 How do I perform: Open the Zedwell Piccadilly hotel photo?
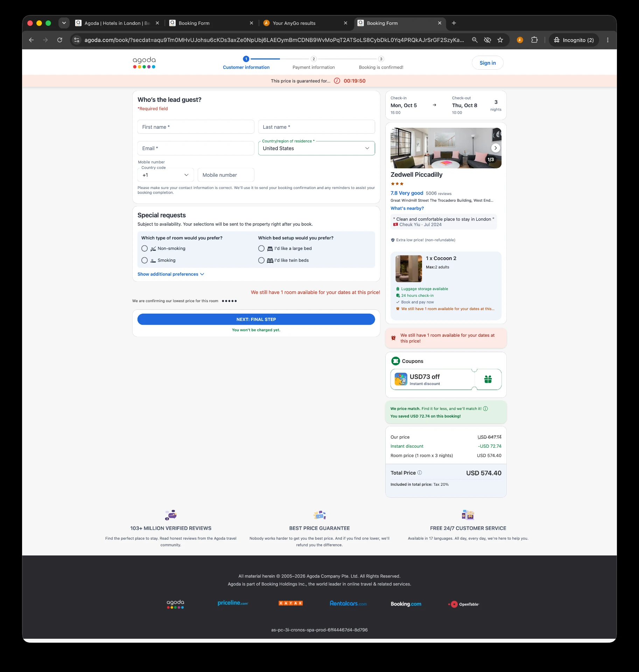[446, 148]
